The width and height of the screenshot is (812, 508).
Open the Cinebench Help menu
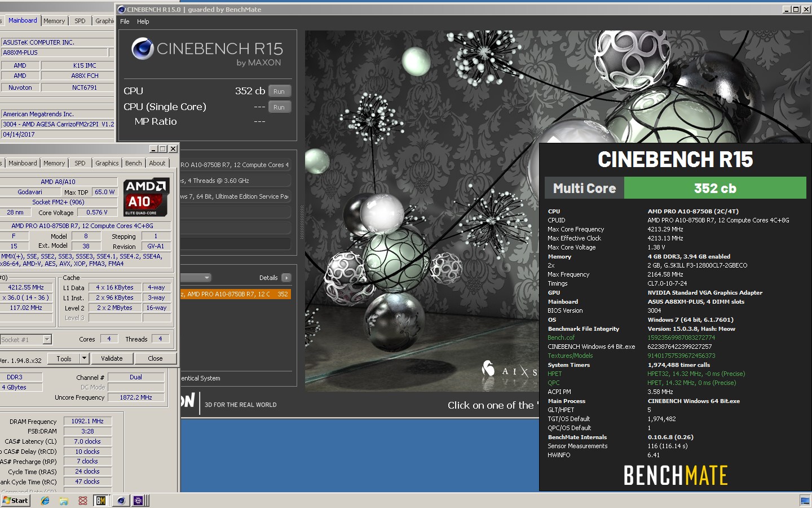coord(143,21)
